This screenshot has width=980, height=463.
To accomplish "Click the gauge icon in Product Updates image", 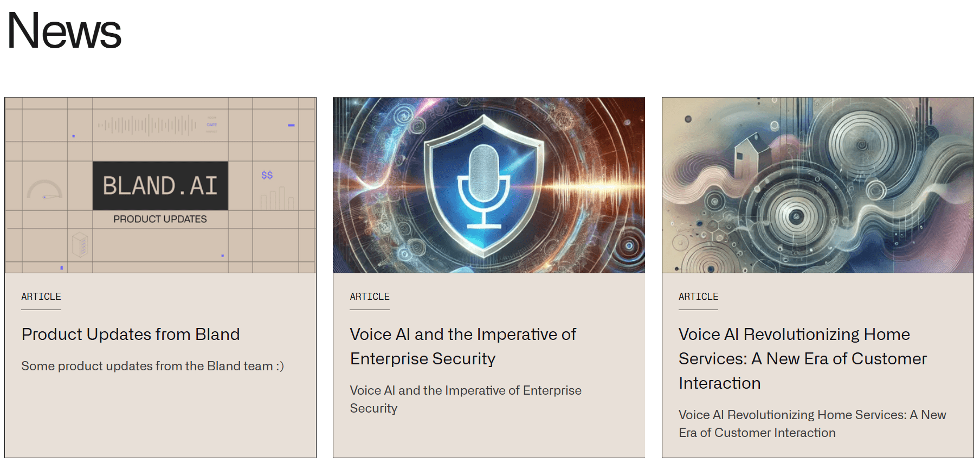I will pos(44,190).
